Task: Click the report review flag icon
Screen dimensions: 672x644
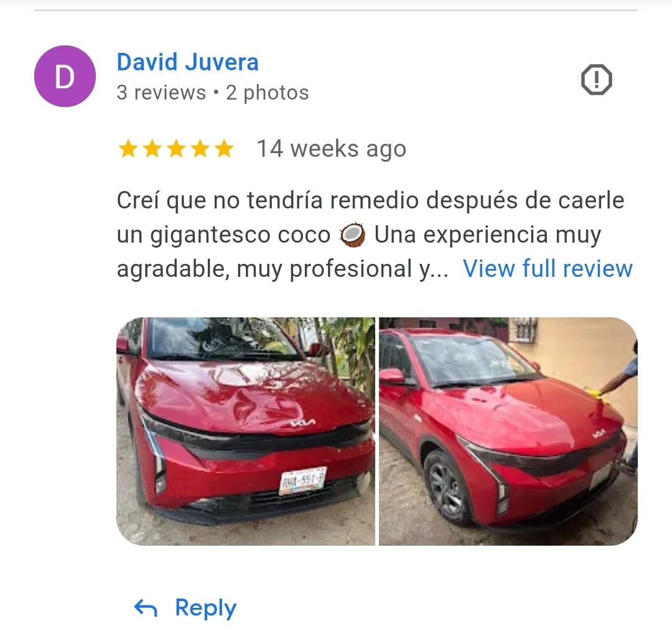Action: tap(596, 79)
